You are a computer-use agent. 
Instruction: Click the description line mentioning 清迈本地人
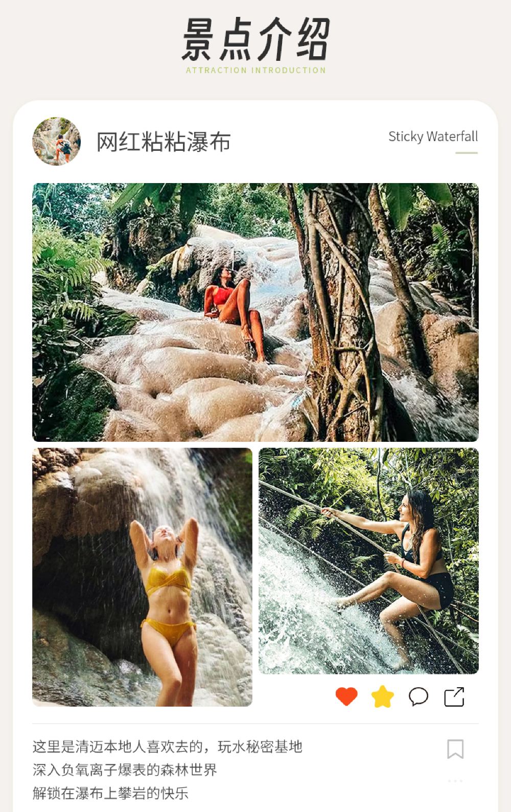click(168, 747)
